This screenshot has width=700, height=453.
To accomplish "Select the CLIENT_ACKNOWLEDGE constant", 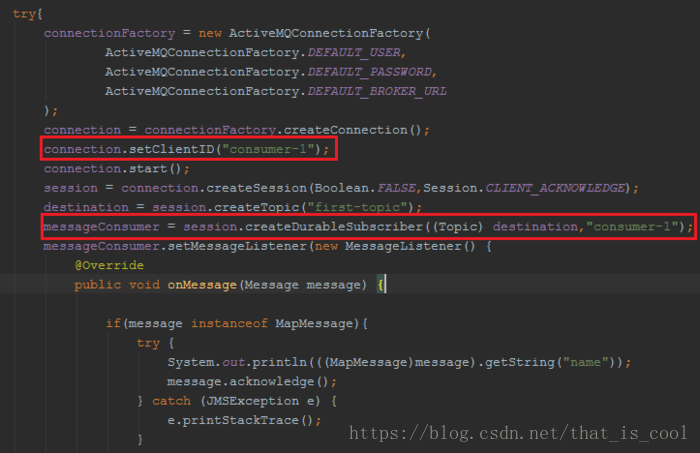I will (x=555, y=188).
